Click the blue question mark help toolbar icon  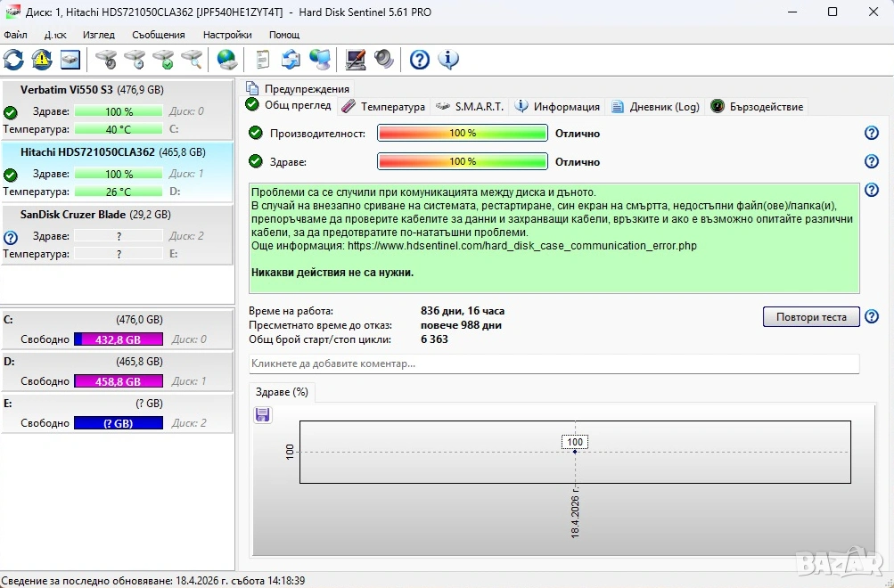(420, 60)
